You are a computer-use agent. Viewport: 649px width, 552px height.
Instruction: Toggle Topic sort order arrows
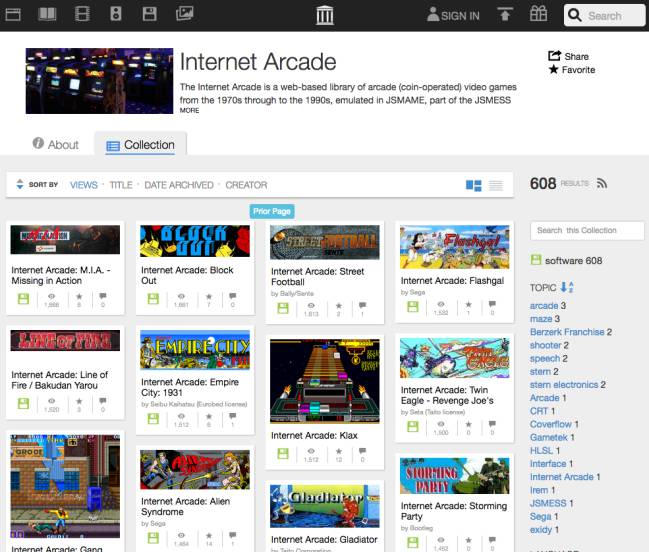click(567, 287)
